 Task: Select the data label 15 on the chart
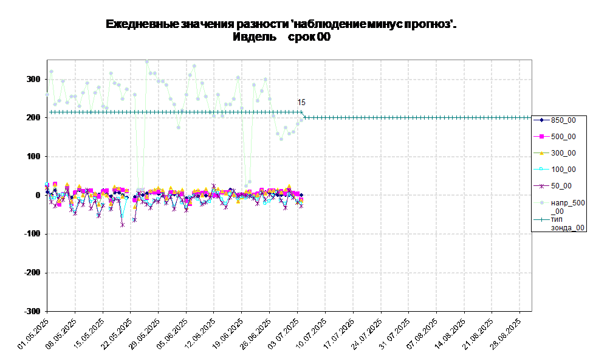pyautogui.click(x=301, y=103)
